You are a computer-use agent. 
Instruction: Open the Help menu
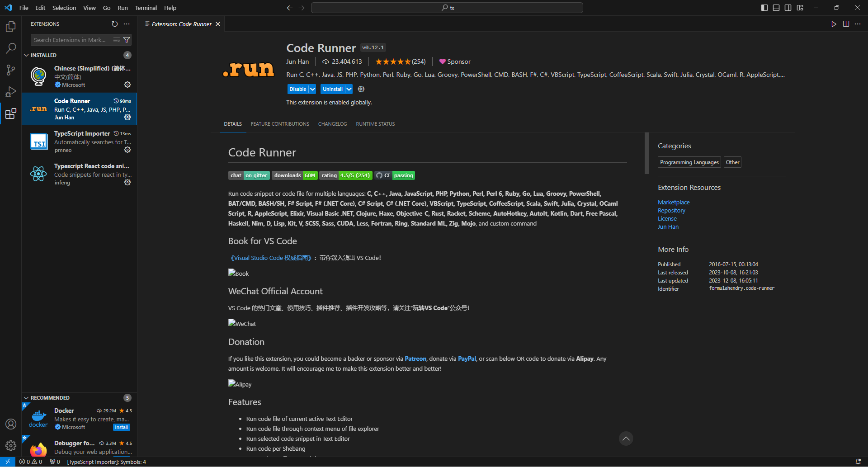coord(170,8)
